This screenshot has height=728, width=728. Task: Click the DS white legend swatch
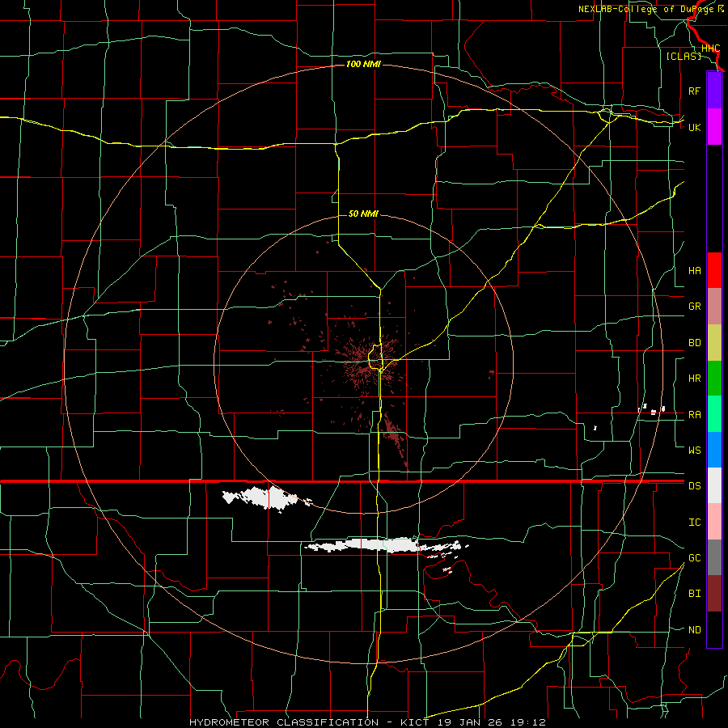pyautogui.click(x=714, y=485)
